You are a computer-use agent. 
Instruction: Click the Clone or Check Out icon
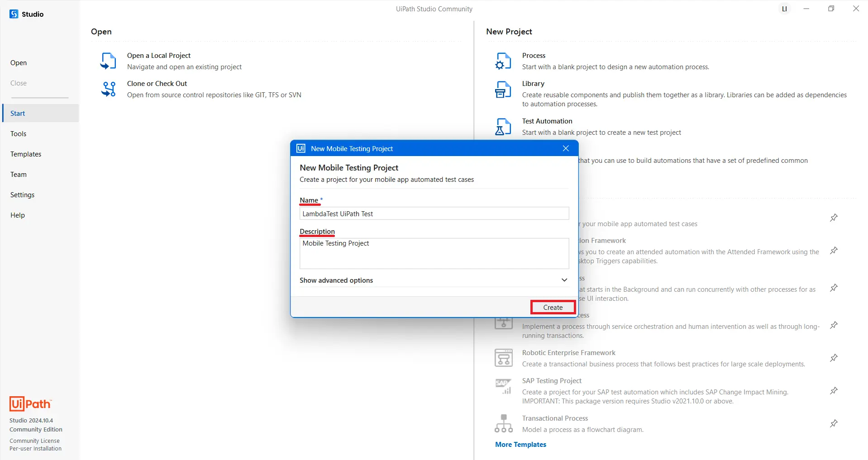point(108,89)
